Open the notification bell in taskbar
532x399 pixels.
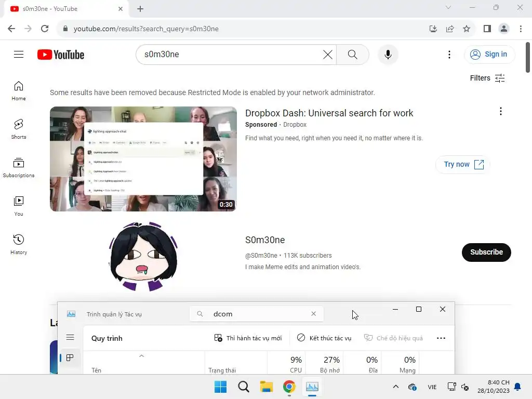[x=518, y=387]
